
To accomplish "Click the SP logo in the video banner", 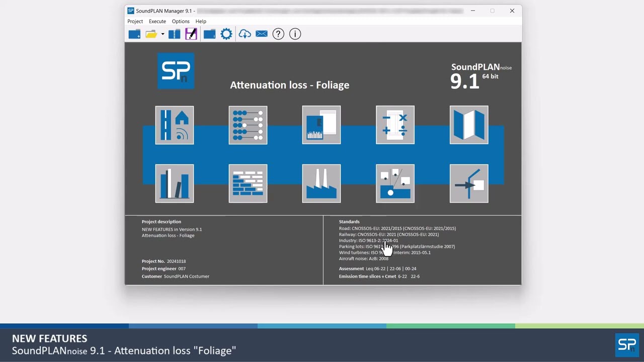I will click(627, 345).
